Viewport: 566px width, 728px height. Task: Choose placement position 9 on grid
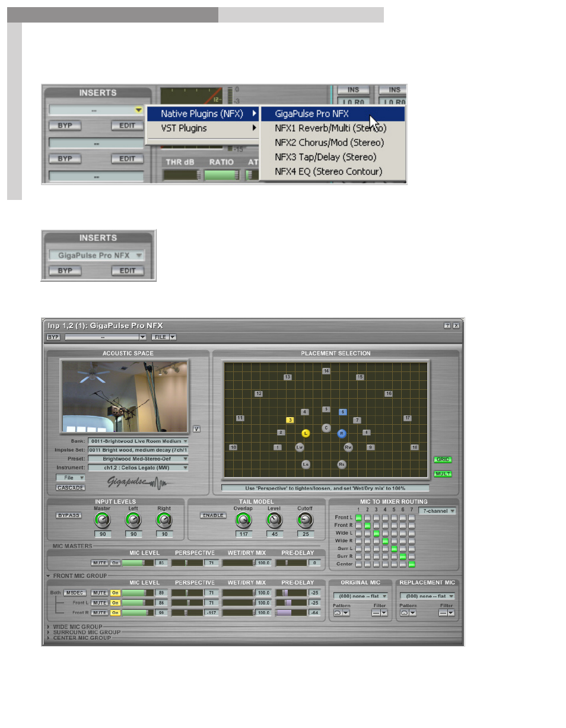click(370, 447)
